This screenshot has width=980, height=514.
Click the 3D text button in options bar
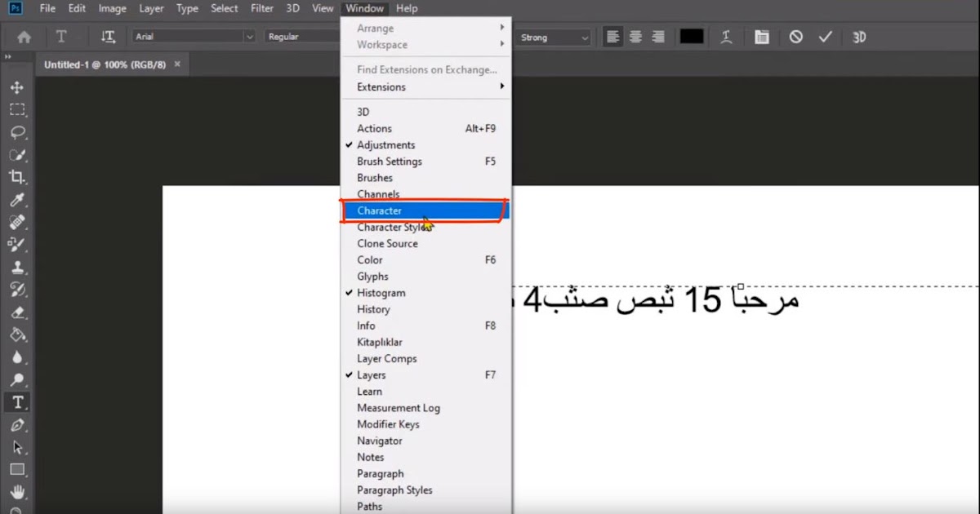(859, 37)
